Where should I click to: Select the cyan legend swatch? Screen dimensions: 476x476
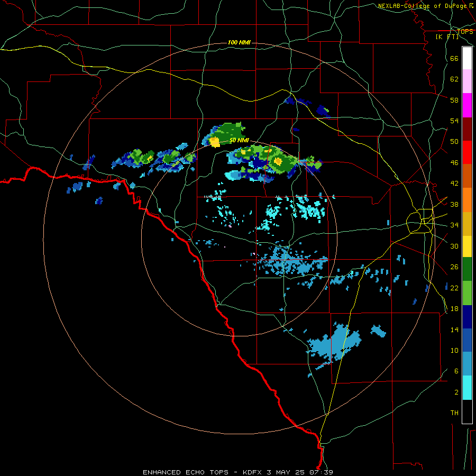pyautogui.click(x=467, y=388)
